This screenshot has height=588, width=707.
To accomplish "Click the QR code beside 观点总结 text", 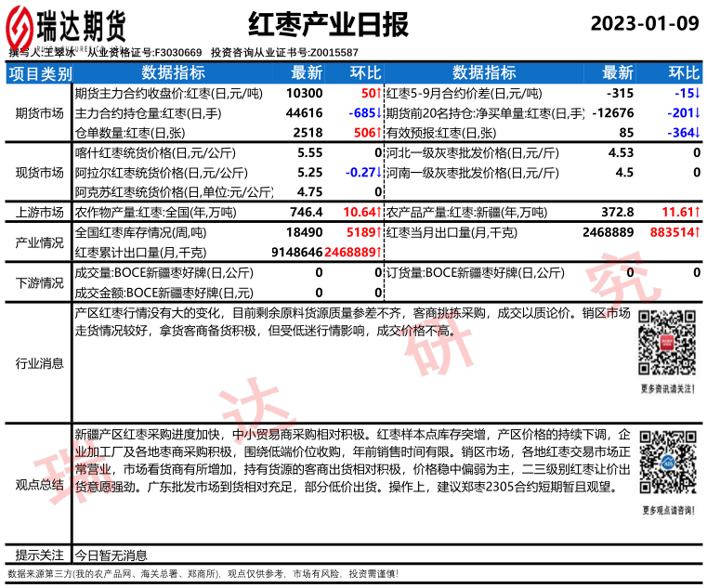I will point(667,462).
